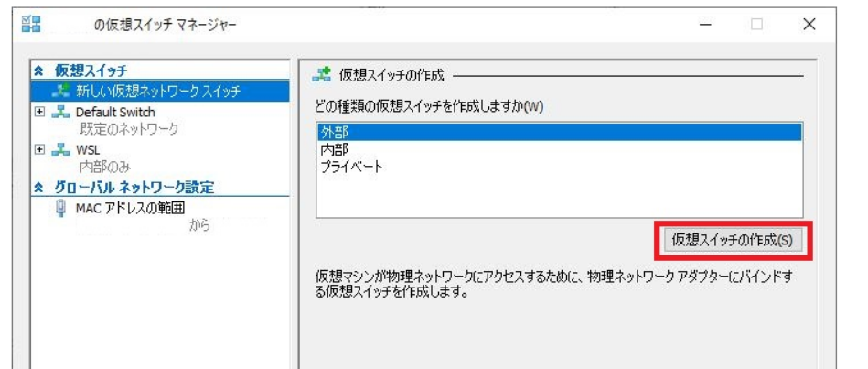The image size is (868, 369).
Task: Select the WSL switch entry
Action: tap(88, 149)
